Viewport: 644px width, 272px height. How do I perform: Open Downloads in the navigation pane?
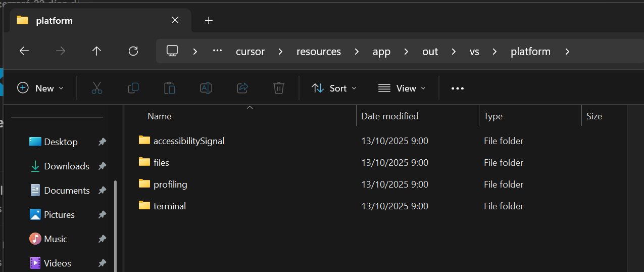click(66, 166)
